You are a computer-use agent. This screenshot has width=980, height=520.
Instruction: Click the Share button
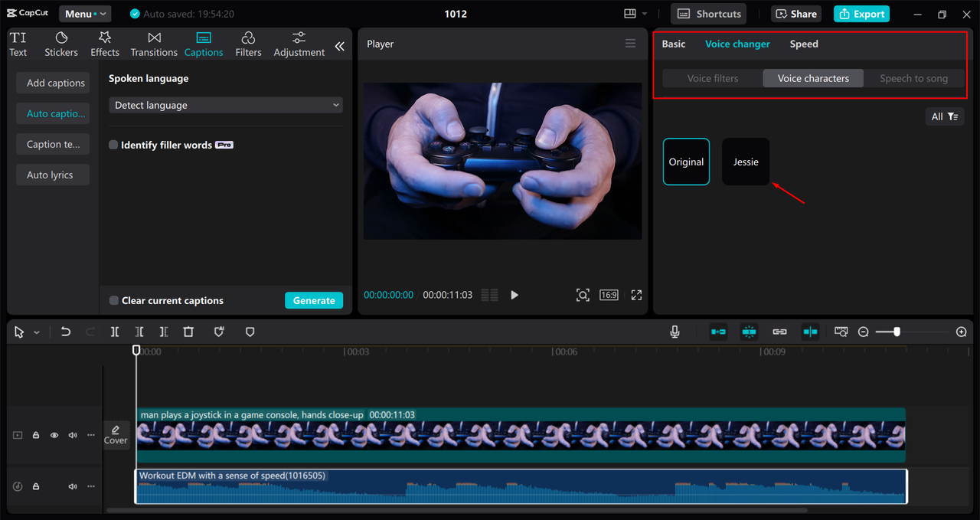click(x=796, y=14)
